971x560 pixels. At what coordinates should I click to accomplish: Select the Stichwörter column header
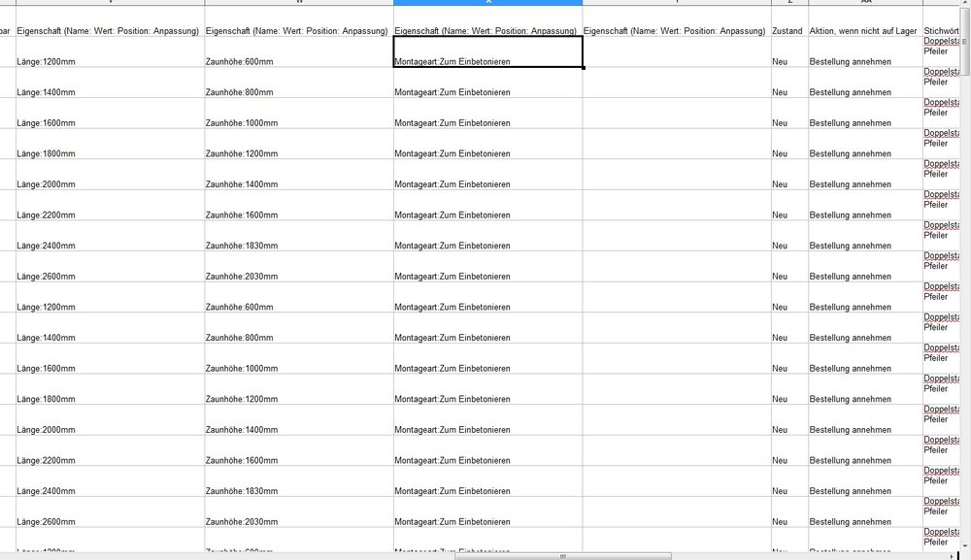[x=942, y=30]
